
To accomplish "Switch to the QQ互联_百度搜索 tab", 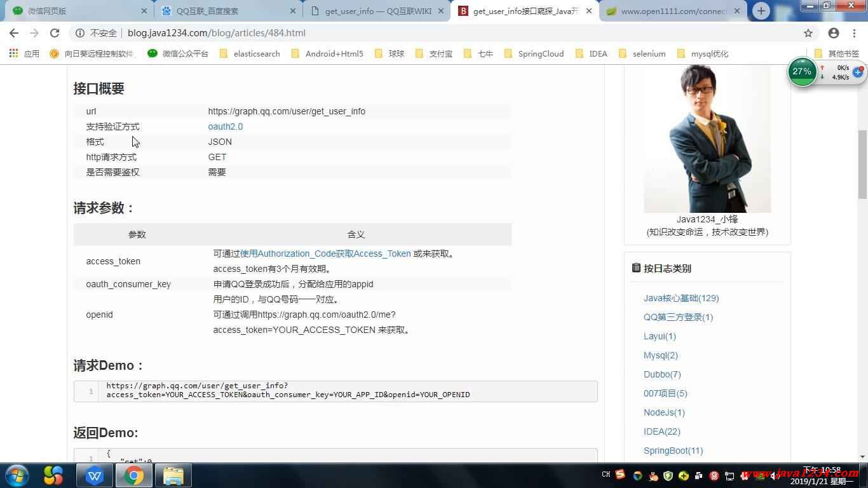I will tap(228, 11).
